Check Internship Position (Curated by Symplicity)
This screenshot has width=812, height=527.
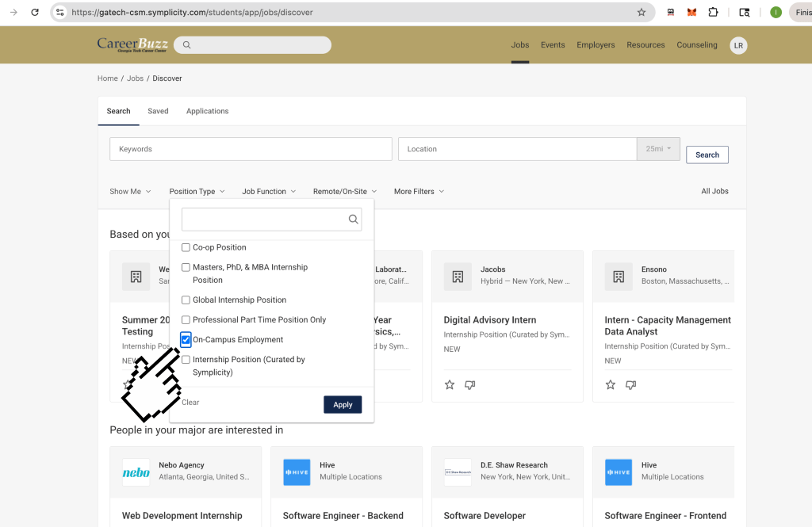click(x=186, y=360)
